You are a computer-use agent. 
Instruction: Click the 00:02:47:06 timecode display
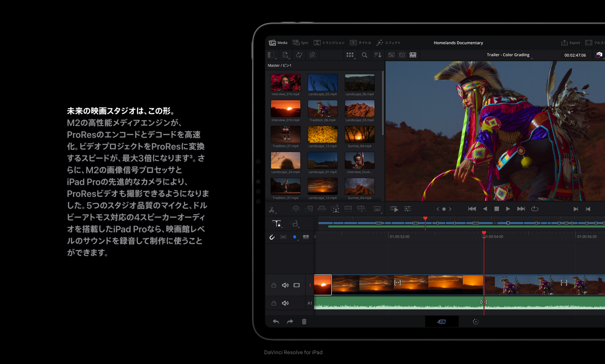(x=575, y=55)
